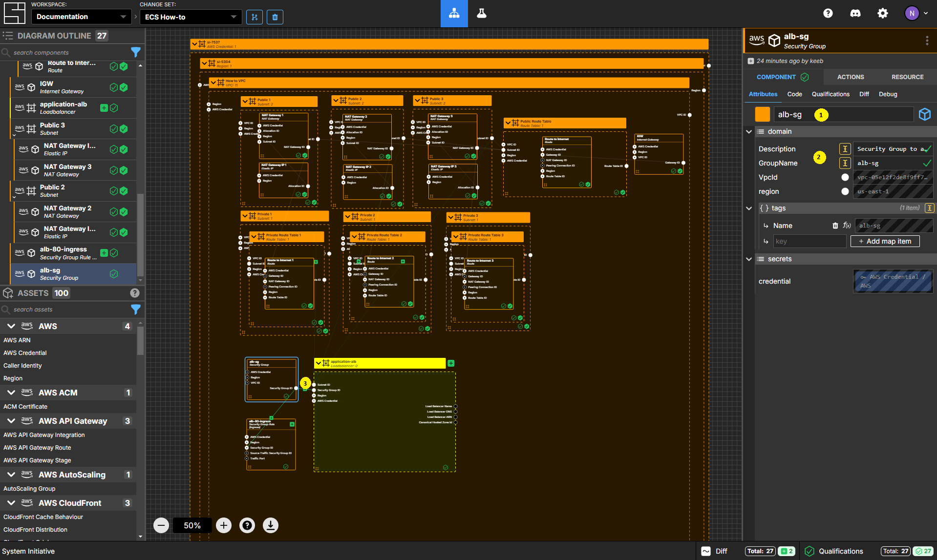The height and width of the screenshot is (560, 937).
Task: Set the Name tag via f(x) icon
Action: tap(847, 226)
